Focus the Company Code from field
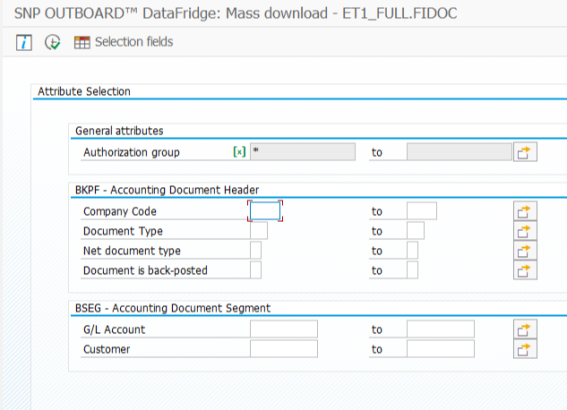Screen dimensions: 567x410 [x=265, y=211]
